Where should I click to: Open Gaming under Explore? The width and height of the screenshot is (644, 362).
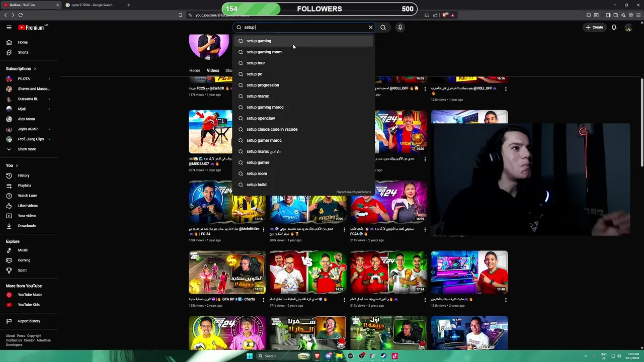(x=29, y=260)
